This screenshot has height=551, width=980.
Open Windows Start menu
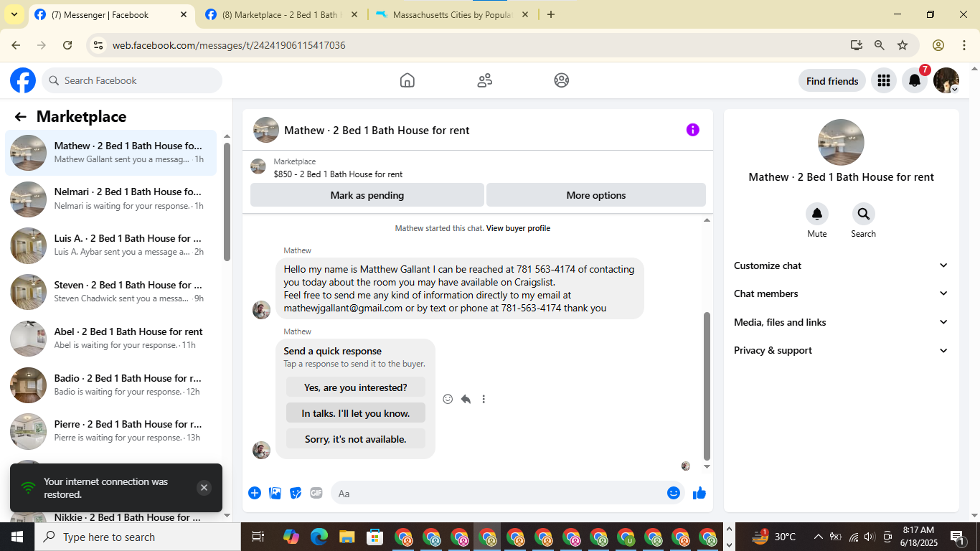coord(17,537)
